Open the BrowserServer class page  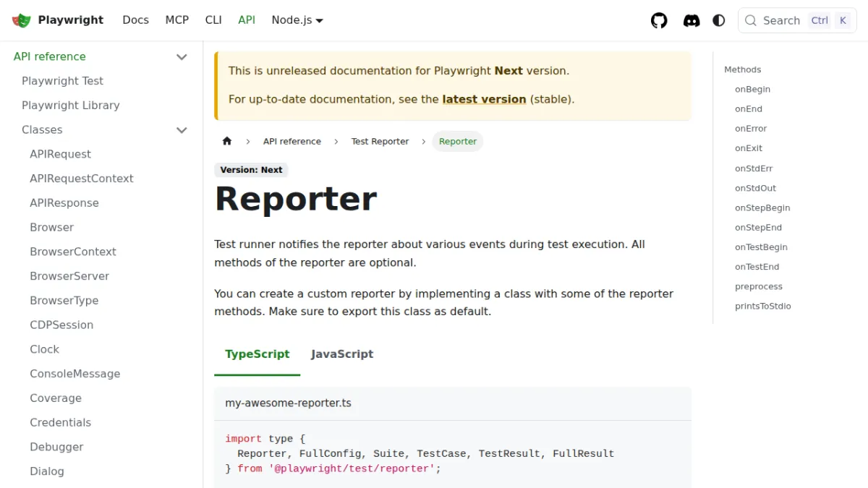click(x=69, y=276)
